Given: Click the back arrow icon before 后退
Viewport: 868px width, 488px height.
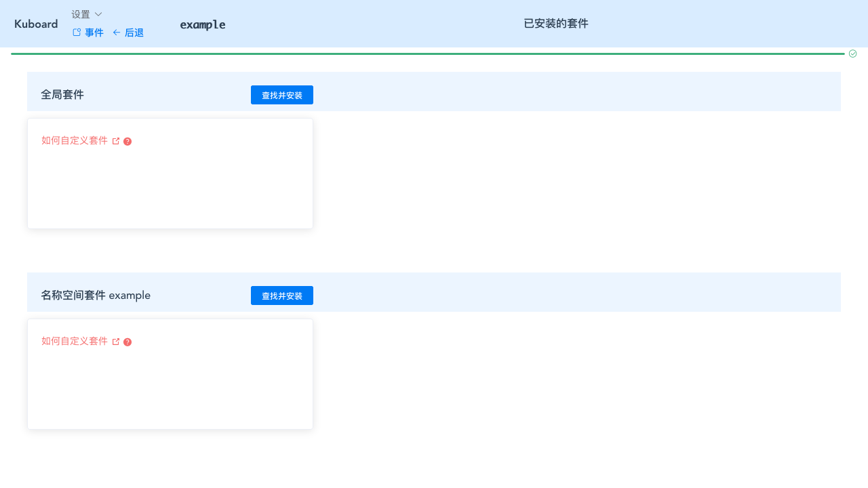Looking at the screenshot, I should pos(117,33).
